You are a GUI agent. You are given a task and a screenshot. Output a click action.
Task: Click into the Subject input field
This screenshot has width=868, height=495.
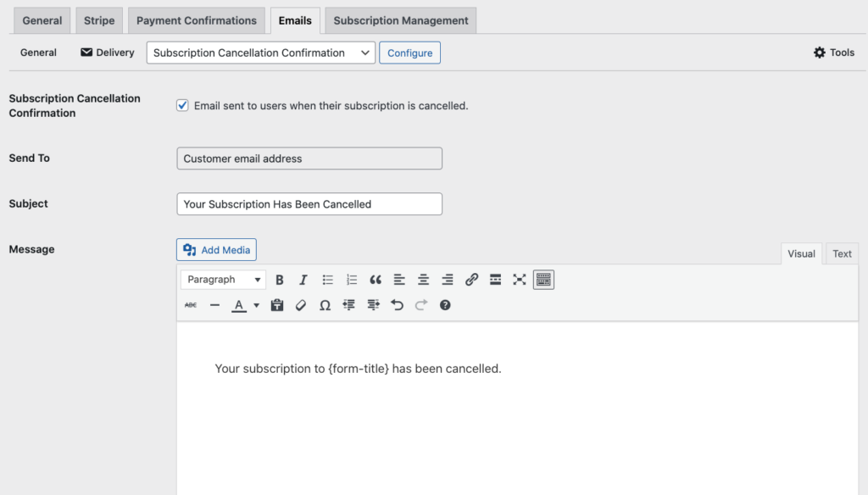(309, 204)
